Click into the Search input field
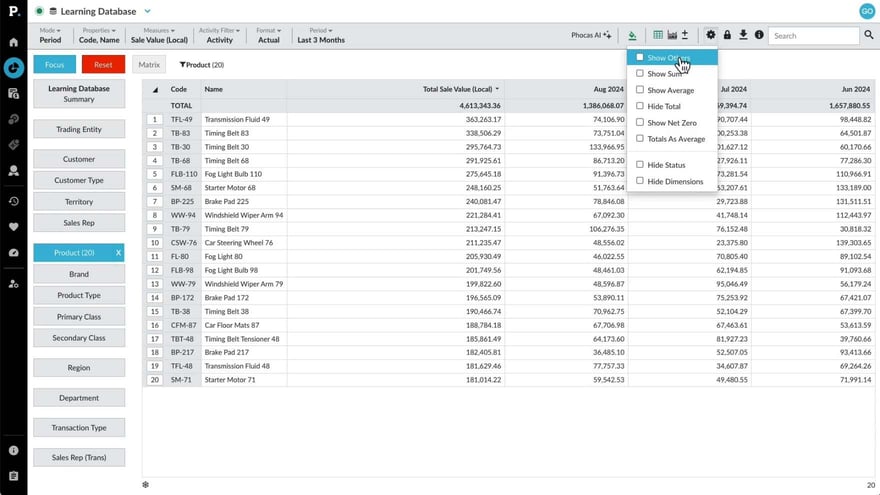This screenshot has width=880, height=495. click(813, 35)
